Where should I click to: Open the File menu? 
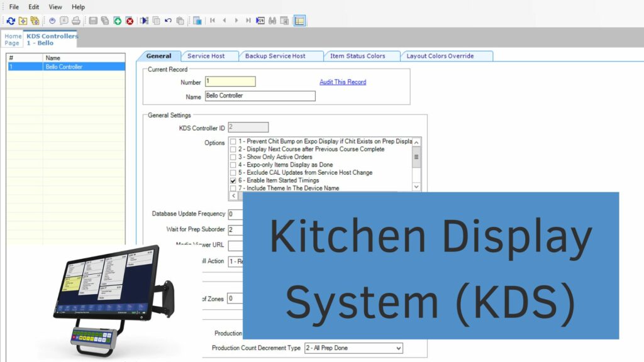(14, 7)
